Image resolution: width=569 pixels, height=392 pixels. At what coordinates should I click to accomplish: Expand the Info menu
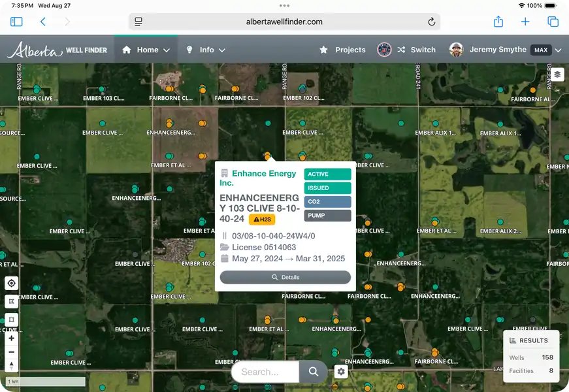pyautogui.click(x=205, y=50)
